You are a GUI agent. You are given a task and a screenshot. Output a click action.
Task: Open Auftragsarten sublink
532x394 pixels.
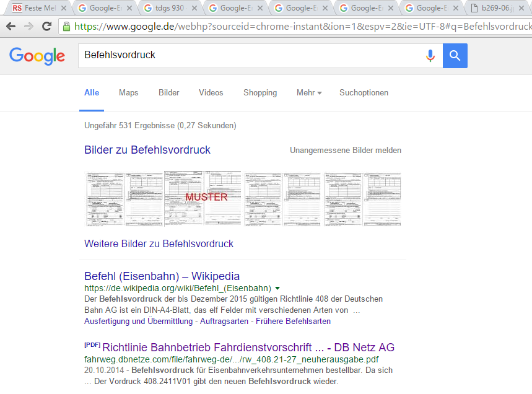(224, 321)
